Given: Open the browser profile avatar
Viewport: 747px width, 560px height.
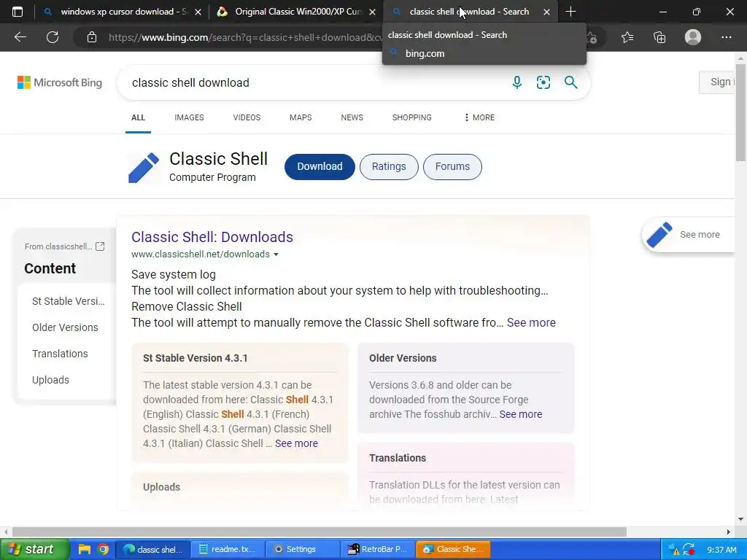Looking at the screenshot, I should (693, 37).
